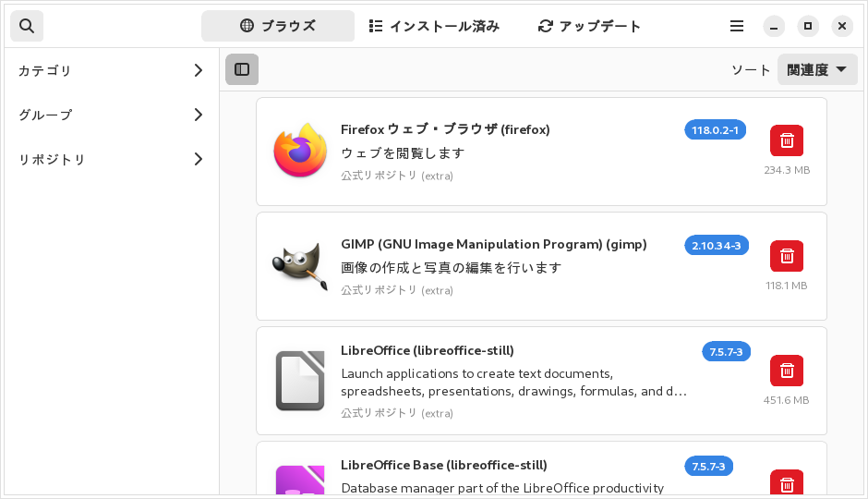Switch to the インストール済み tab
The height and width of the screenshot is (499, 868).
click(434, 26)
